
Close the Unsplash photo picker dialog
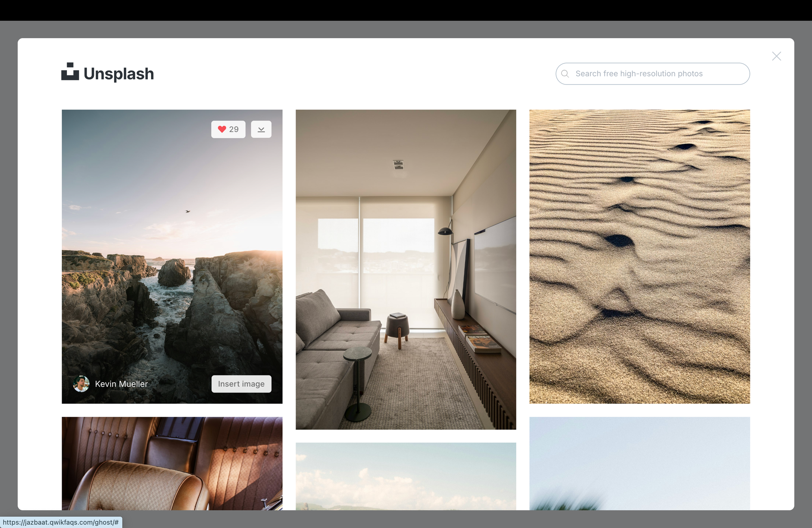tap(776, 56)
